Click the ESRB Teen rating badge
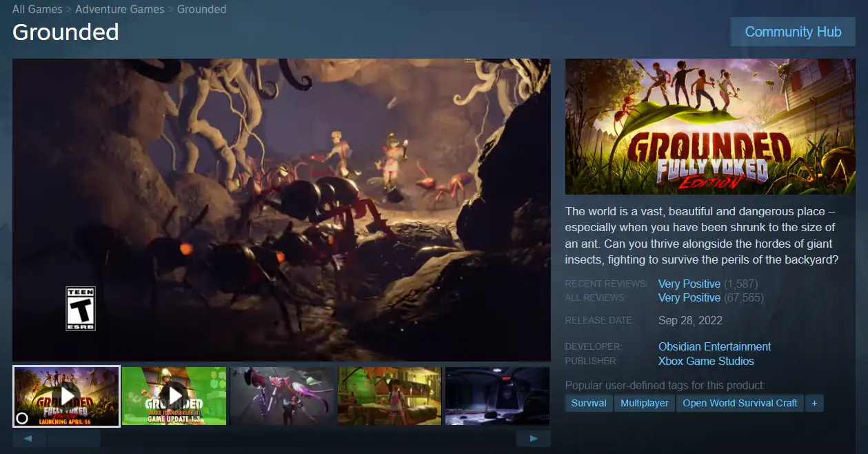Screen dimensions: 868x454 pos(80,308)
